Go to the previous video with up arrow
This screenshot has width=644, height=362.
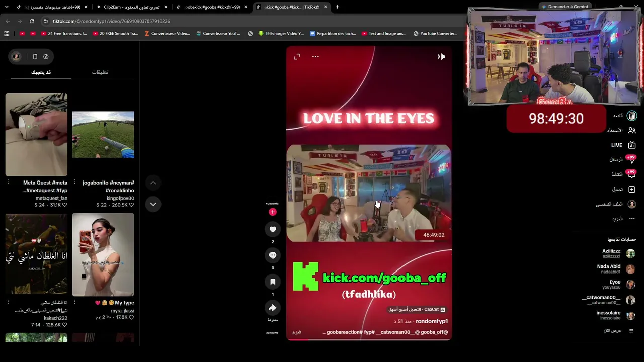click(153, 183)
